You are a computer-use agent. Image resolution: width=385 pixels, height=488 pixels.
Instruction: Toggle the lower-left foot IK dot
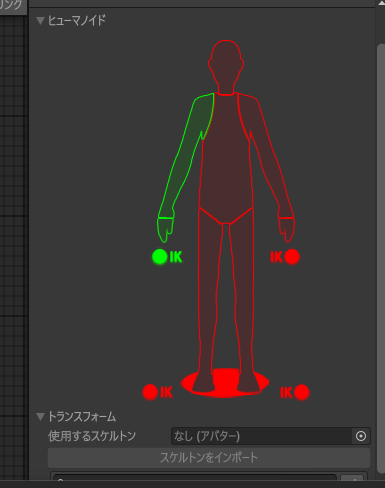(150, 392)
